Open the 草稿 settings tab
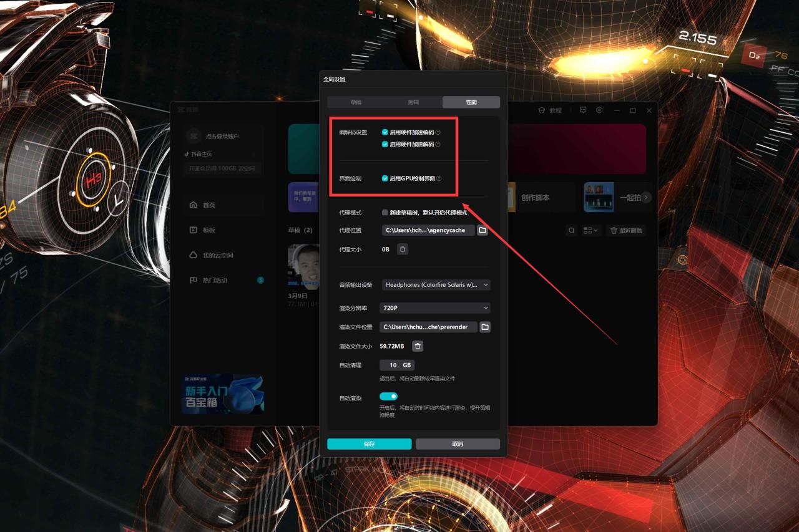The width and height of the screenshot is (799, 532). pyautogui.click(x=356, y=102)
